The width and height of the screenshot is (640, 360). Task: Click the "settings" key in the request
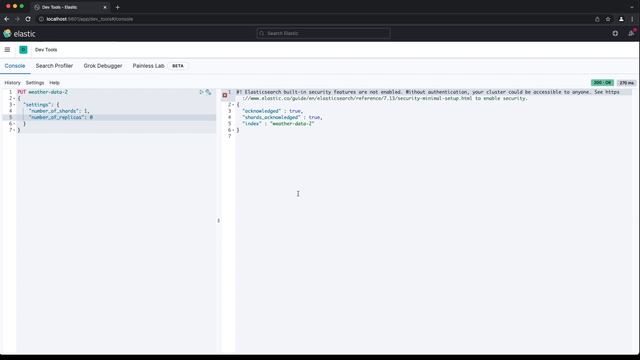click(x=37, y=105)
